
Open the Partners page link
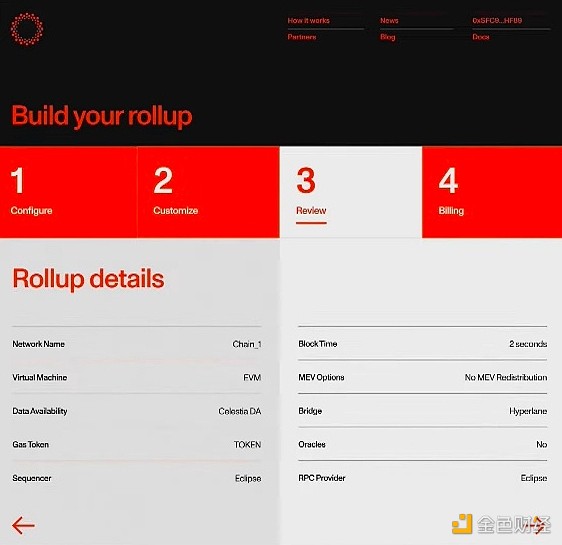tap(302, 37)
